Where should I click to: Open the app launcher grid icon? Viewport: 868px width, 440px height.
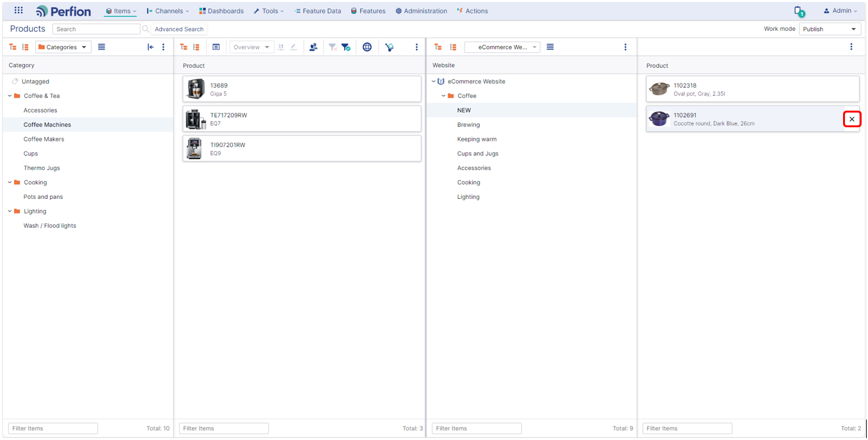pyautogui.click(x=19, y=10)
